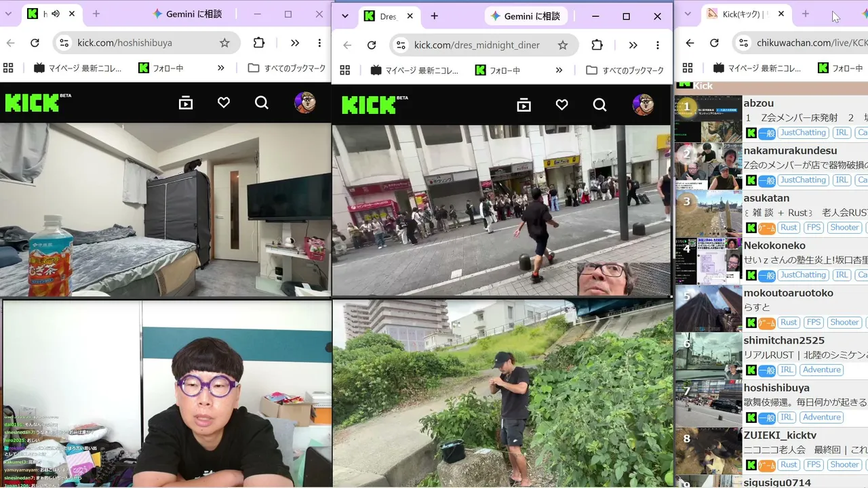Reload the kick.com/dres_midnight_diner page

click(372, 45)
